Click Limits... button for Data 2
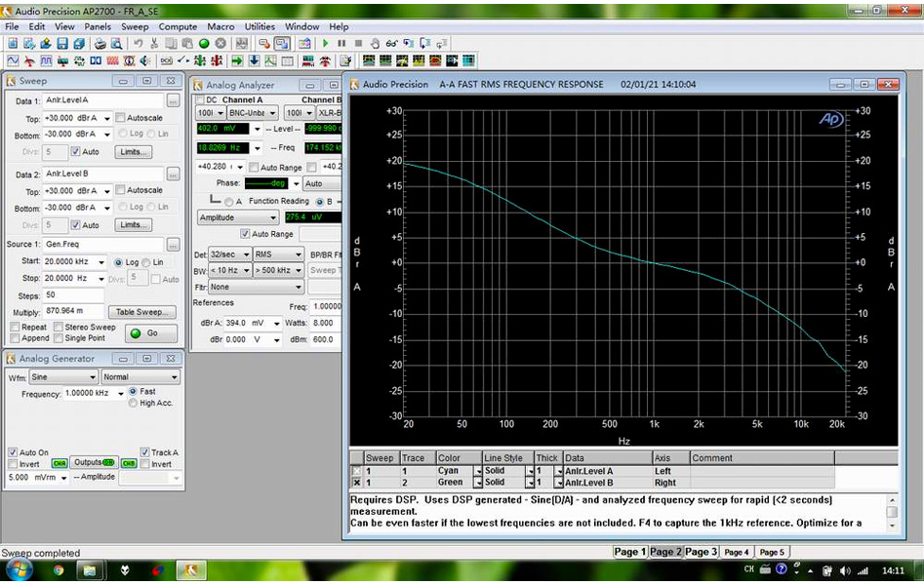This screenshot has width=924, height=585. 134,225
